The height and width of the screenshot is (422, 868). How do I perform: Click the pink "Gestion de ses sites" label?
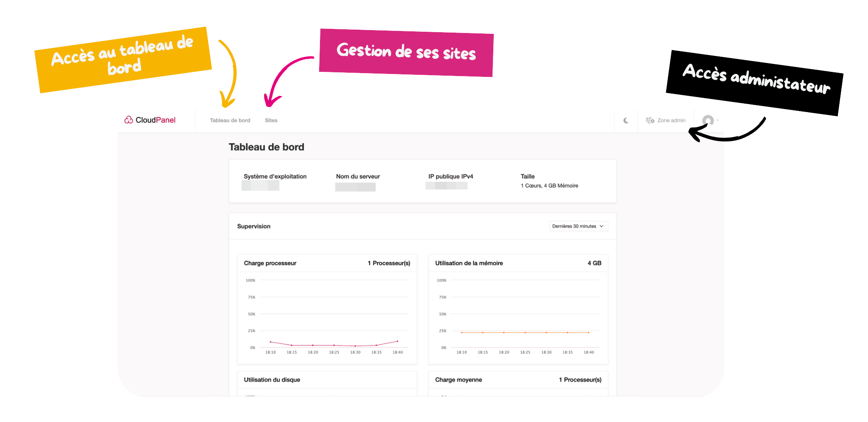pyautogui.click(x=406, y=53)
